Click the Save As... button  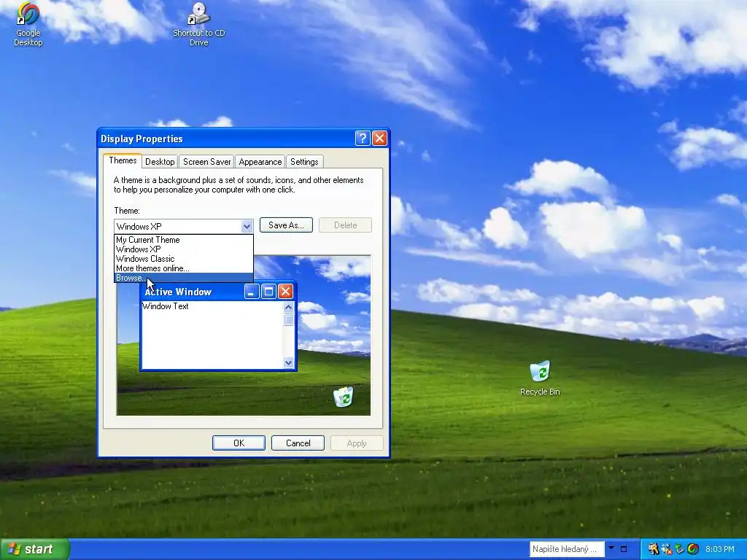(286, 225)
